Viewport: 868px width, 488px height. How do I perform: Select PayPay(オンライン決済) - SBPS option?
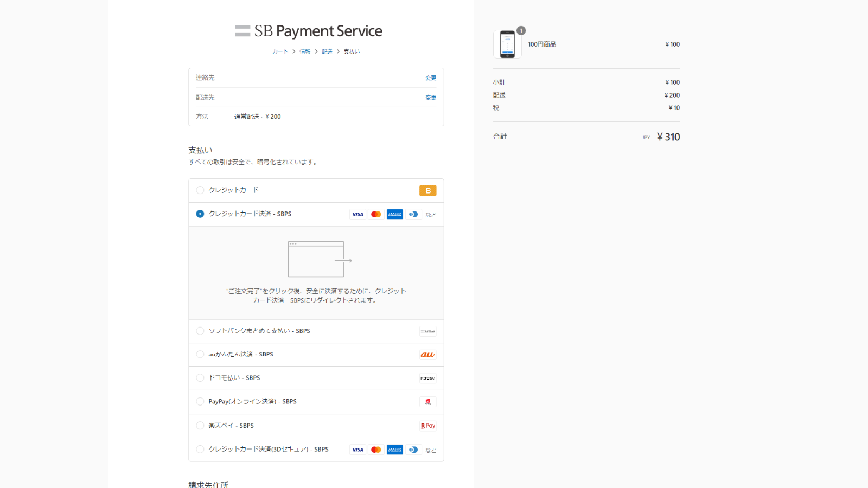coord(200,402)
